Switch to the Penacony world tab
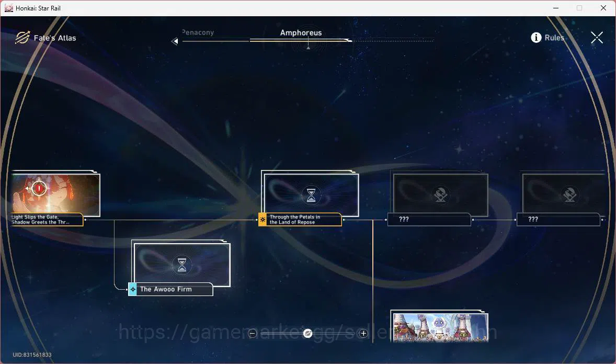This screenshot has width=616, height=364. point(198,32)
